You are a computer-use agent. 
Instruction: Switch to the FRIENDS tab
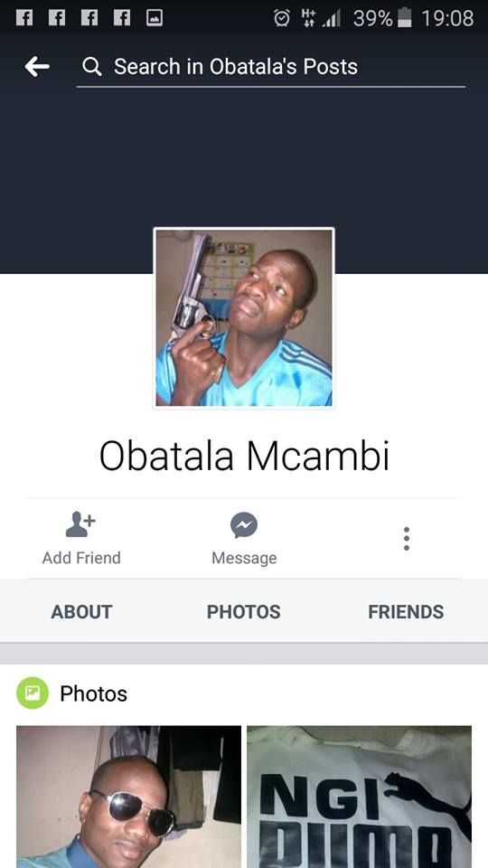pos(406,612)
